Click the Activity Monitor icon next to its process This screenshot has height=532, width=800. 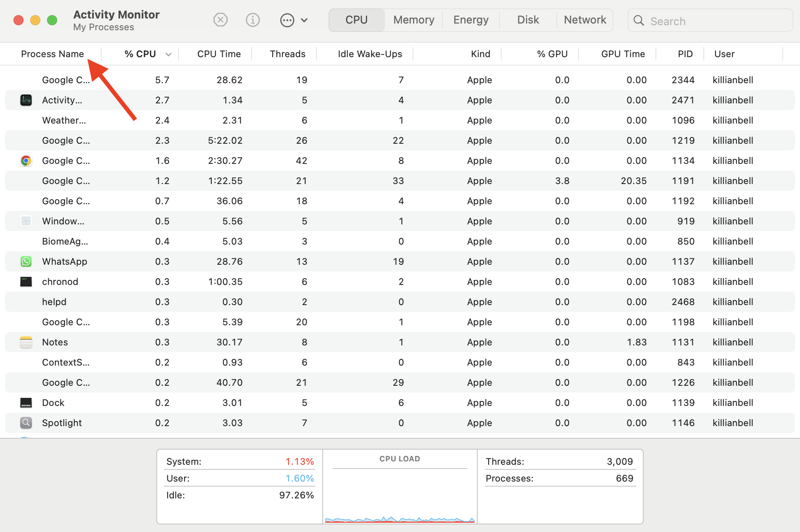point(26,100)
